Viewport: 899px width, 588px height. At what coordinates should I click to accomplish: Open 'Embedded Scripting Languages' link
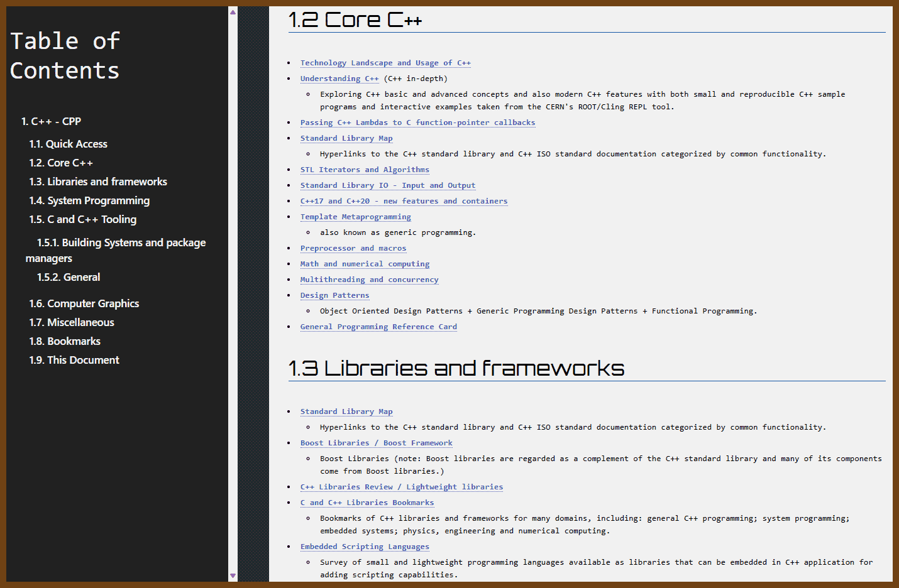(365, 547)
